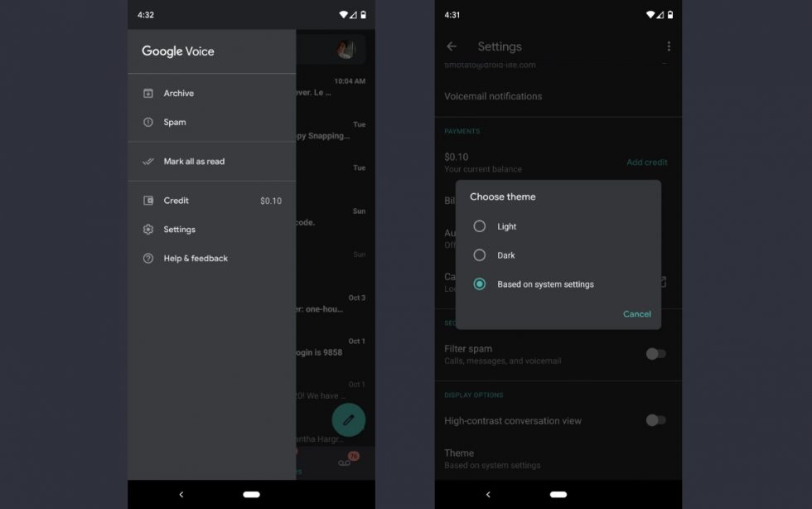Cancel the Choose theme dialog
The height and width of the screenshot is (509, 812).
[637, 314]
